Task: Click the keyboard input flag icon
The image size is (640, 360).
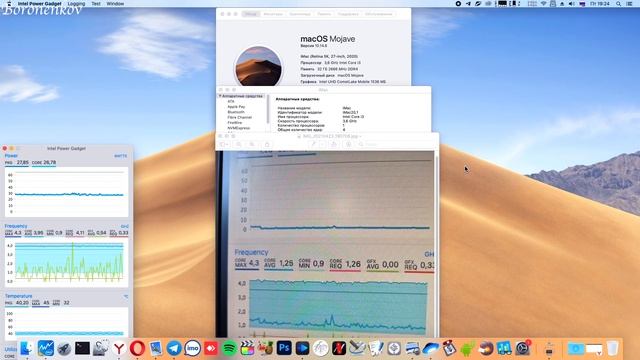Action: click(x=582, y=4)
